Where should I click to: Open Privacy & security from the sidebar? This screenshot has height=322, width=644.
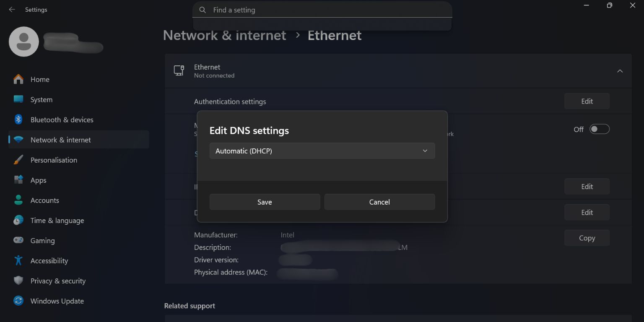18,280
